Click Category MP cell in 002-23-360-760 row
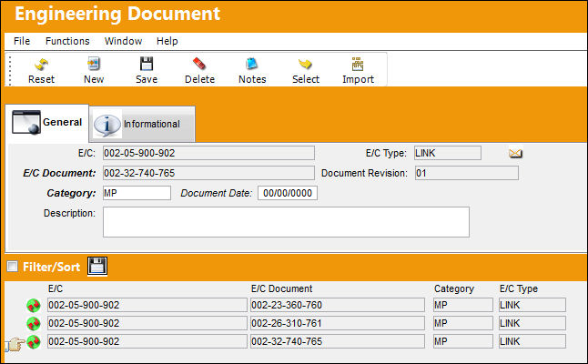 (463, 305)
